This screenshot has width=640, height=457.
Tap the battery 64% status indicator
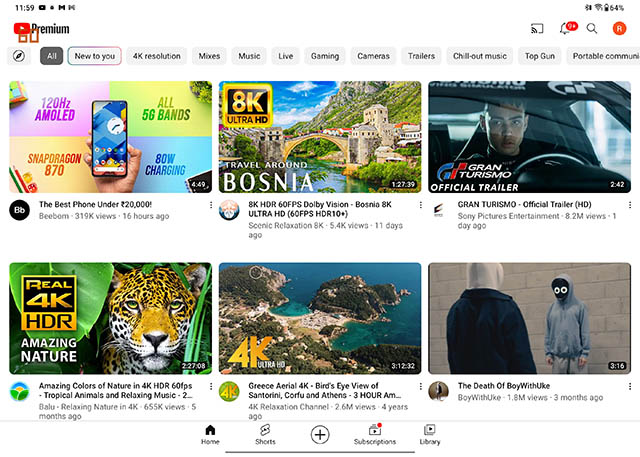pyautogui.click(x=614, y=7)
